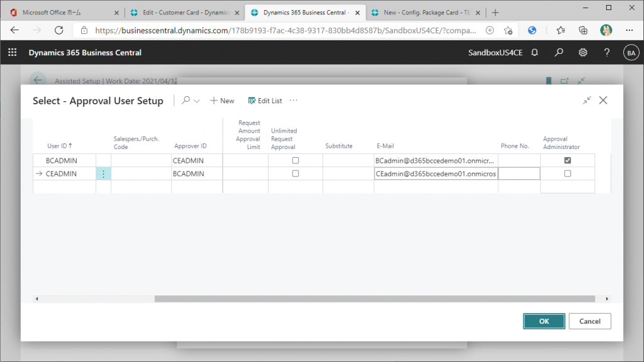The height and width of the screenshot is (362, 644).
Task: Select the CEADMIN user ID cell
Action: point(65,173)
